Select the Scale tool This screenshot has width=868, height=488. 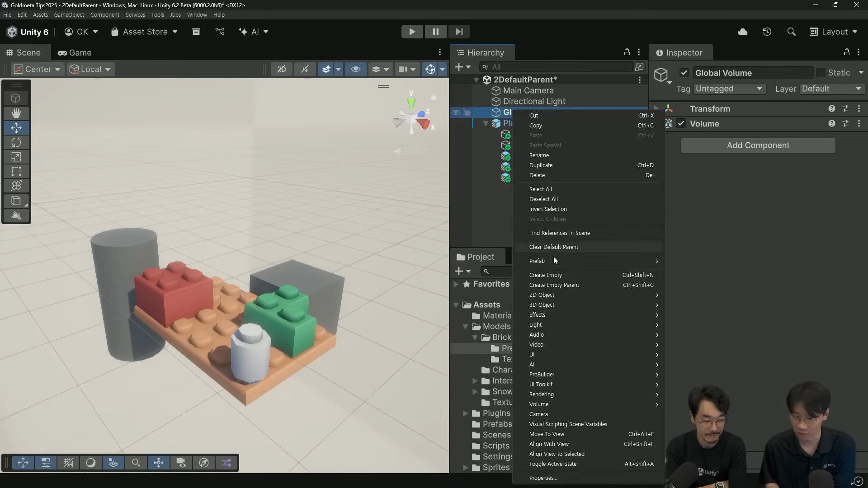click(x=16, y=157)
